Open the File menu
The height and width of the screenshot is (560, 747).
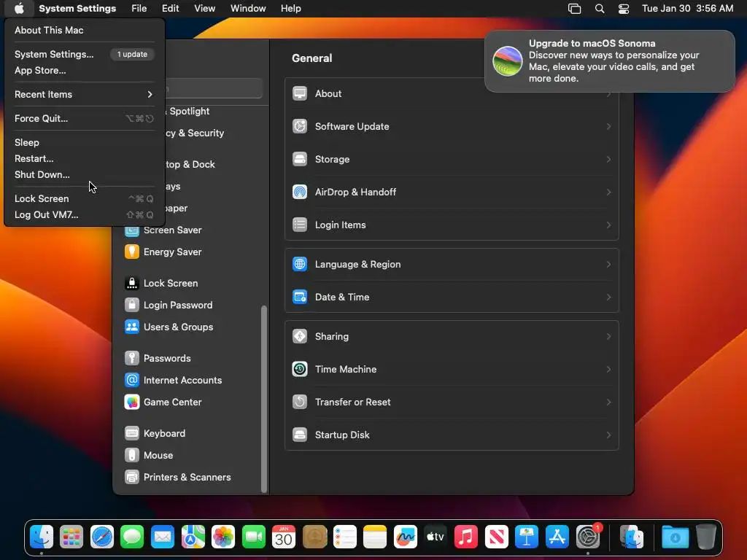[x=139, y=9]
